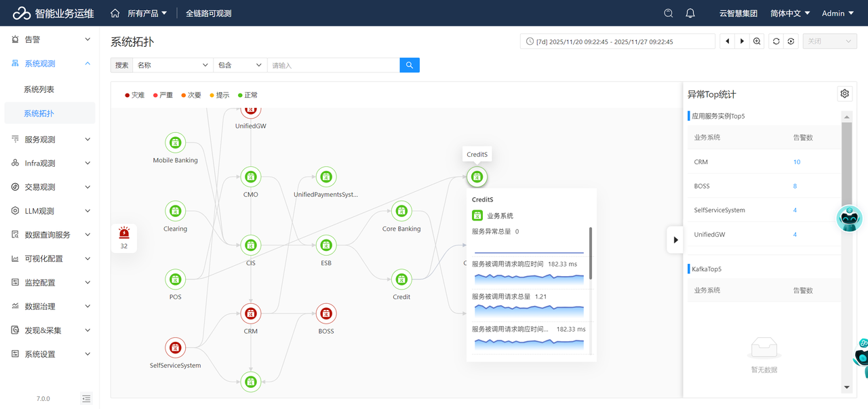Collapse the right statistics panel arrow
Image resolution: width=868 pixels, height=409 pixels.
675,239
